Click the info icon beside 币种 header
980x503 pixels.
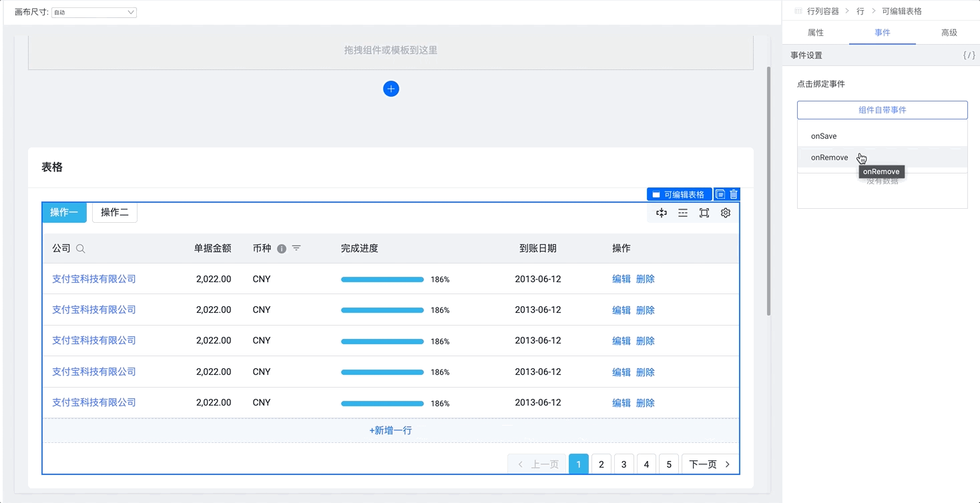click(282, 249)
